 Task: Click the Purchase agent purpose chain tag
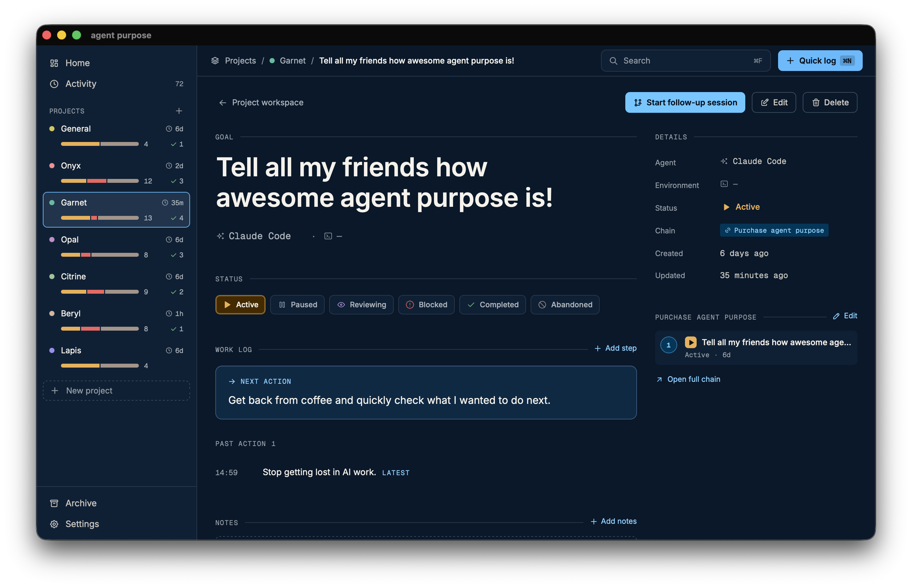pos(774,230)
